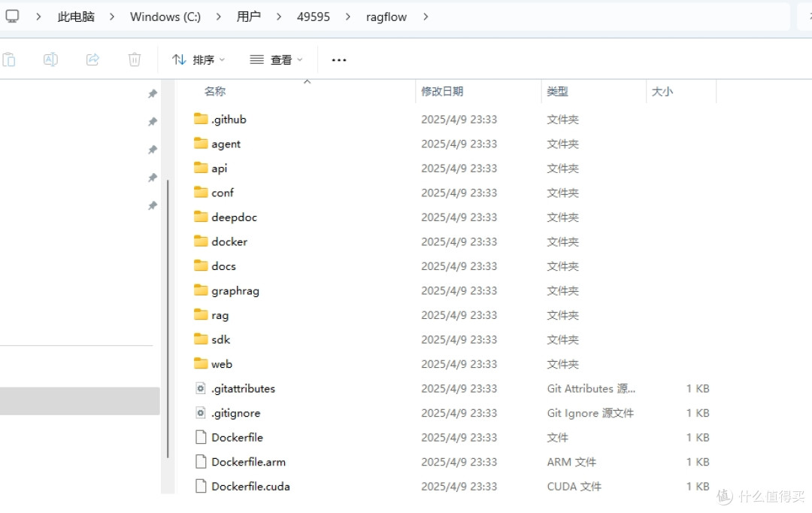Click the navigation pane vertical scrollbar
Screen dimensions: 812x513
[x=168, y=319]
